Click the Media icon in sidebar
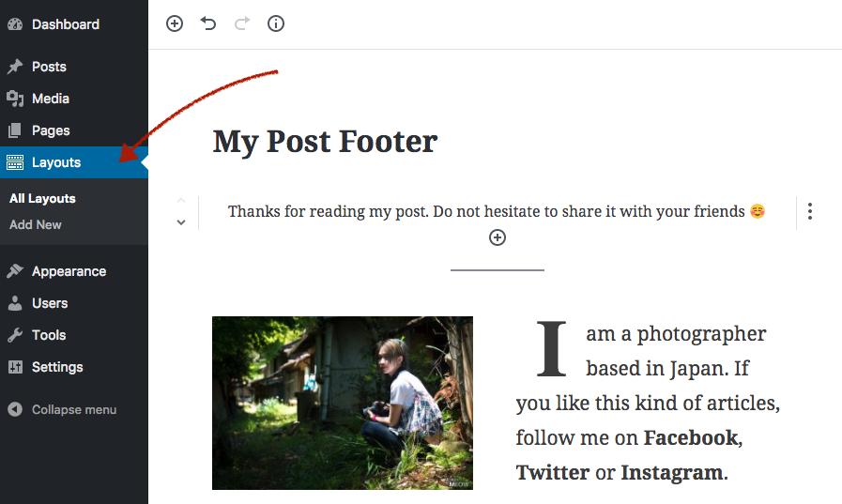This screenshot has width=842, height=504. [x=14, y=99]
